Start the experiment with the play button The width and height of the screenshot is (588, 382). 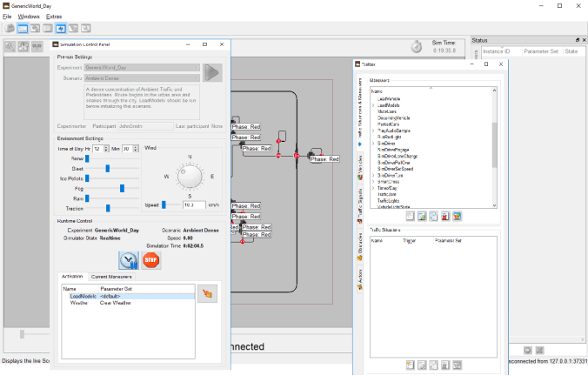pyautogui.click(x=212, y=72)
